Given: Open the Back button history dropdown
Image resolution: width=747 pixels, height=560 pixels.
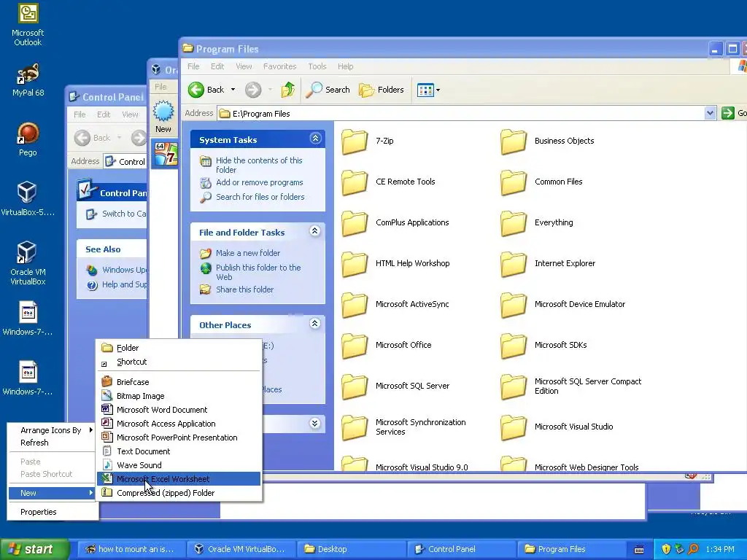Looking at the screenshot, I should click(x=233, y=90).
